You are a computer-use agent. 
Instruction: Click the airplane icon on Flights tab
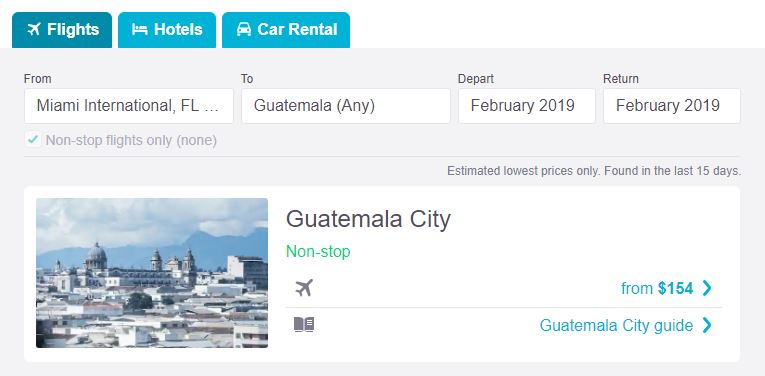tap(34, 30)
